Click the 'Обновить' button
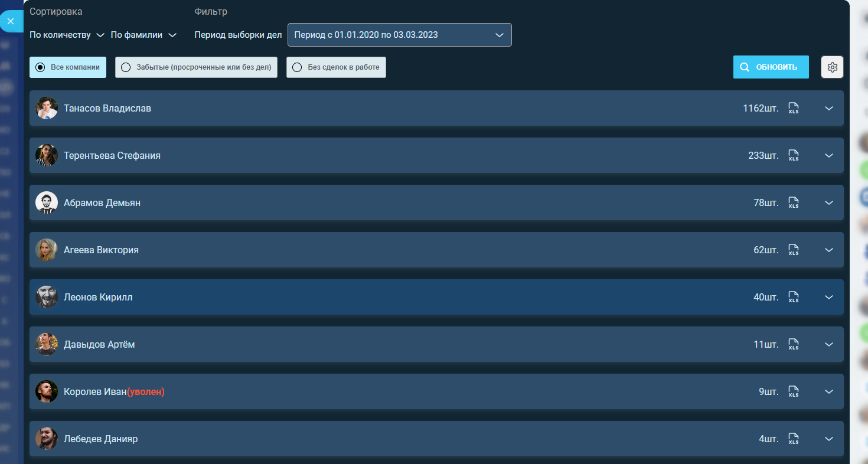The image size is (868, 464). 771,67
